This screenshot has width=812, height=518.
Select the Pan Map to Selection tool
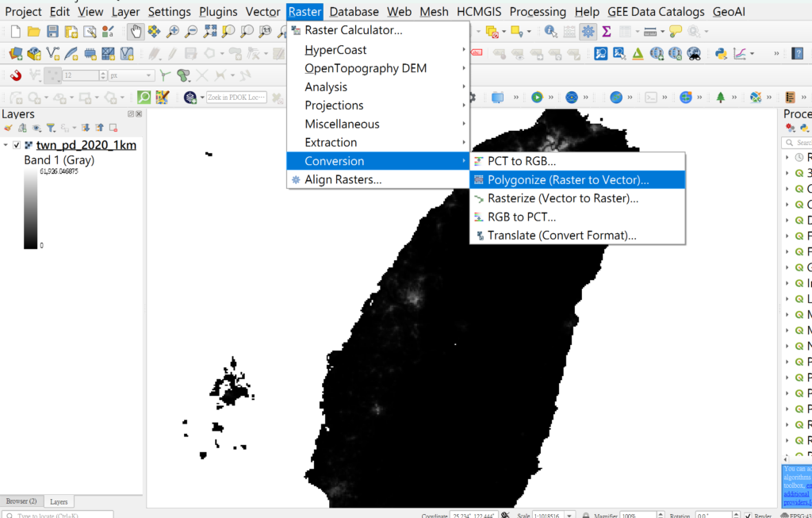(155, 32)
